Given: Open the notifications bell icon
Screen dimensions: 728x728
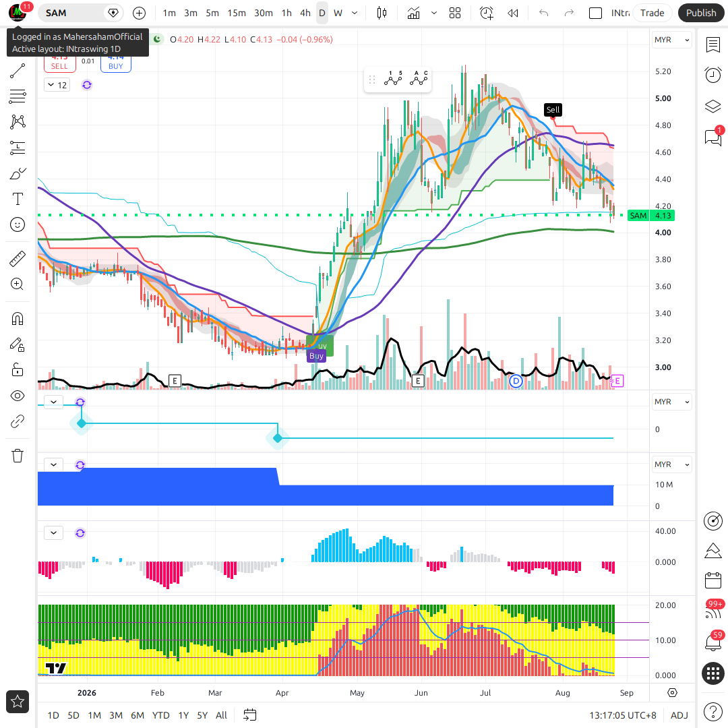Looking at the screenshot, I should tap(713, 642).
